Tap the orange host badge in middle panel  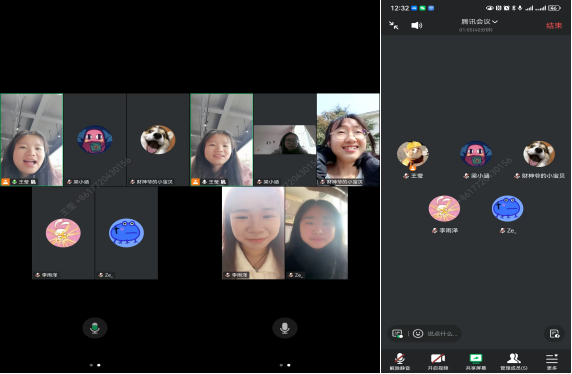[196, 182]
